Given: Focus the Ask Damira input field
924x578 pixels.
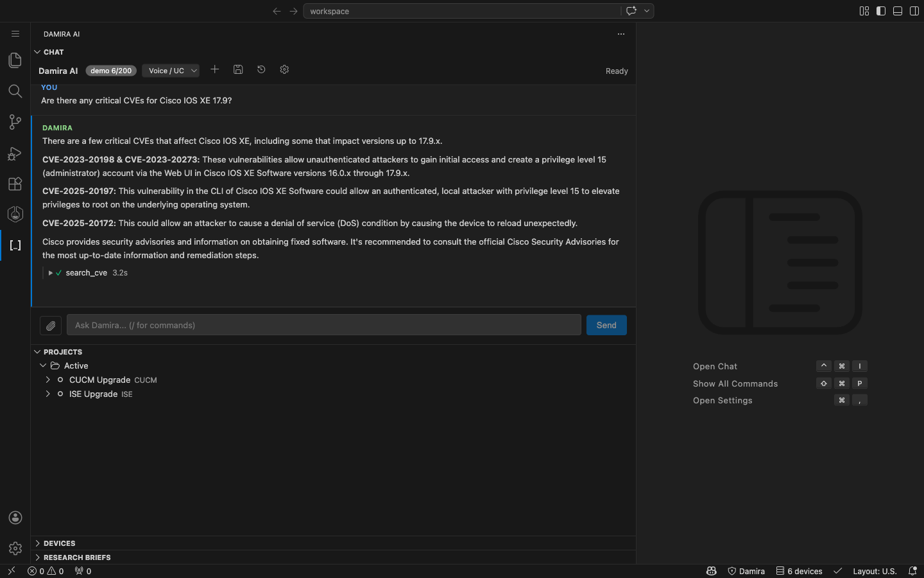Looking at the screenshot, I should coord(324,325).
